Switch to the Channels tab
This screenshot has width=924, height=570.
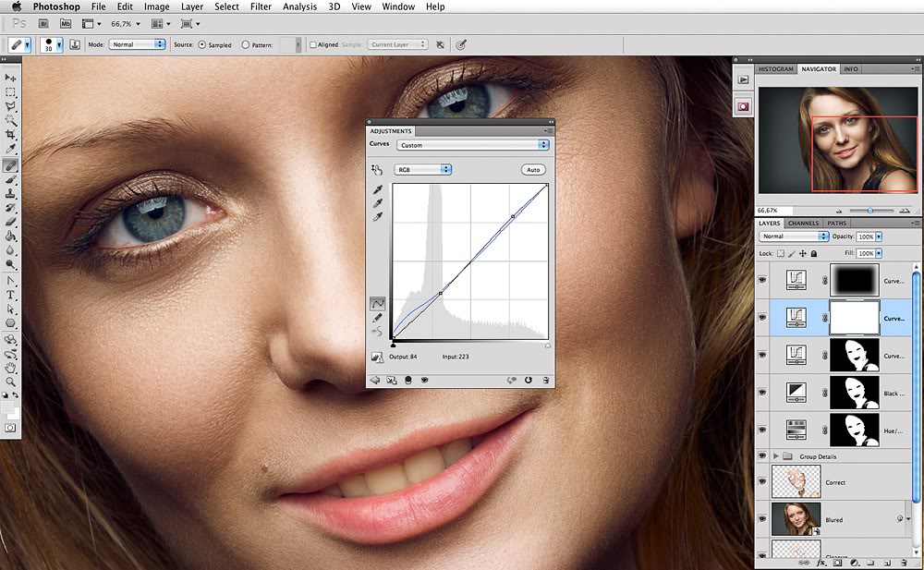pos(803,223)
